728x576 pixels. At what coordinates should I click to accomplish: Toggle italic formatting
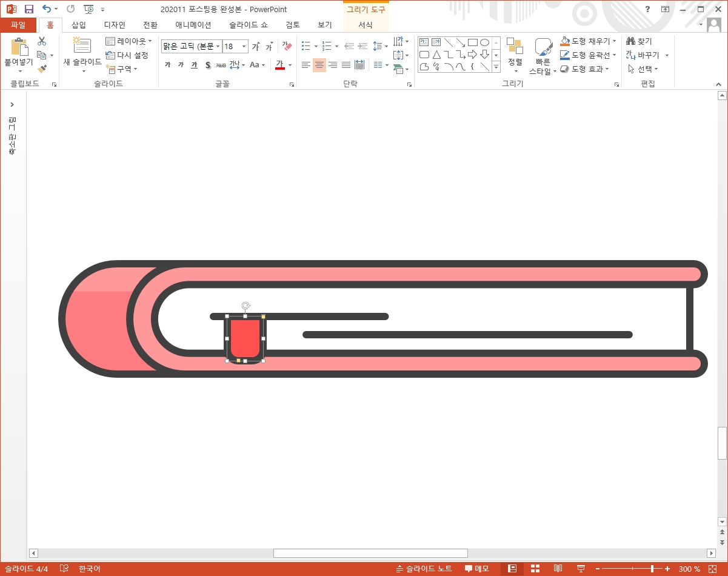(181, 65)
